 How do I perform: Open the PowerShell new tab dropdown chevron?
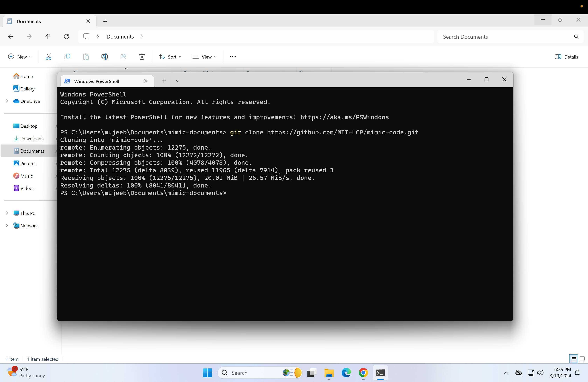tap(178, 81)
